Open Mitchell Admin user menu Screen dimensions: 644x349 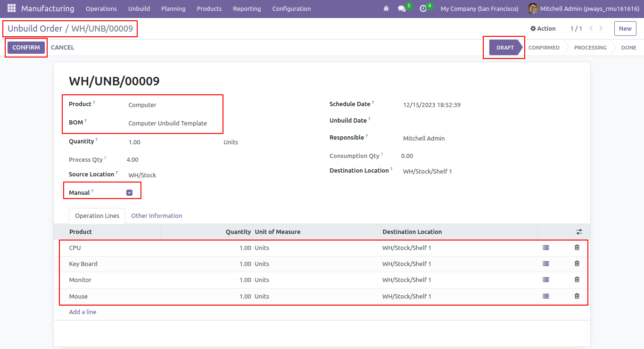[583, 8]
